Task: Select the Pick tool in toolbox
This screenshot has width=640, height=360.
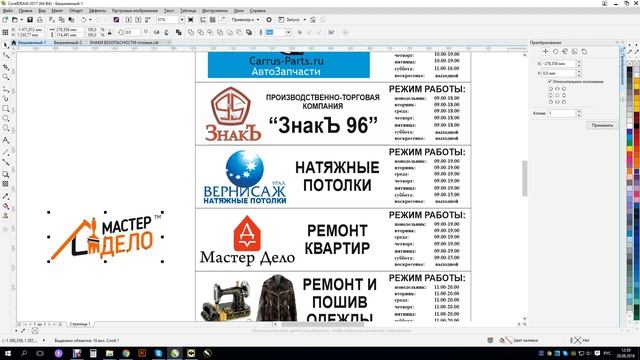Action: [x=5, y=45]
